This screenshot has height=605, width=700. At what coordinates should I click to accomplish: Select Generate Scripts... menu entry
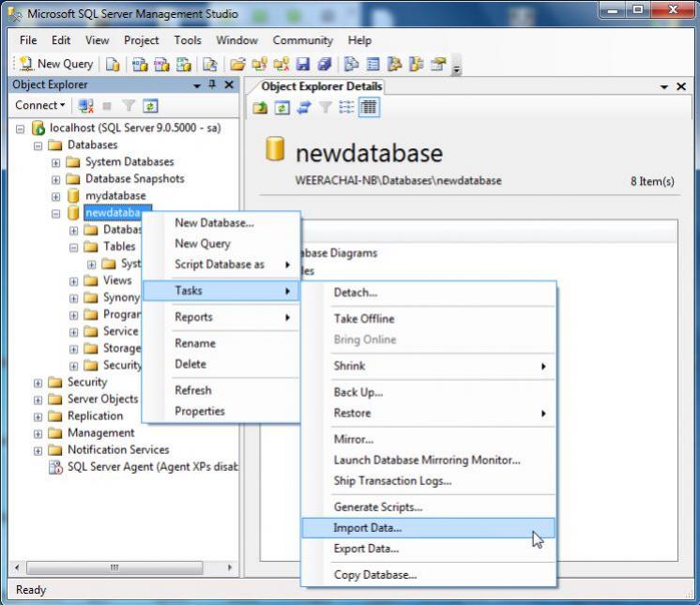click(429, 507)
